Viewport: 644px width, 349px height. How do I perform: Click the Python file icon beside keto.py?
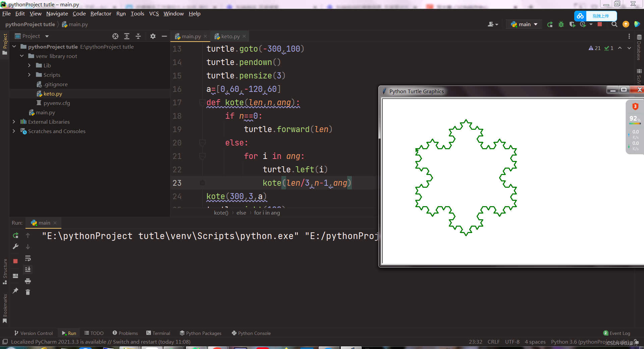[39, 94]
